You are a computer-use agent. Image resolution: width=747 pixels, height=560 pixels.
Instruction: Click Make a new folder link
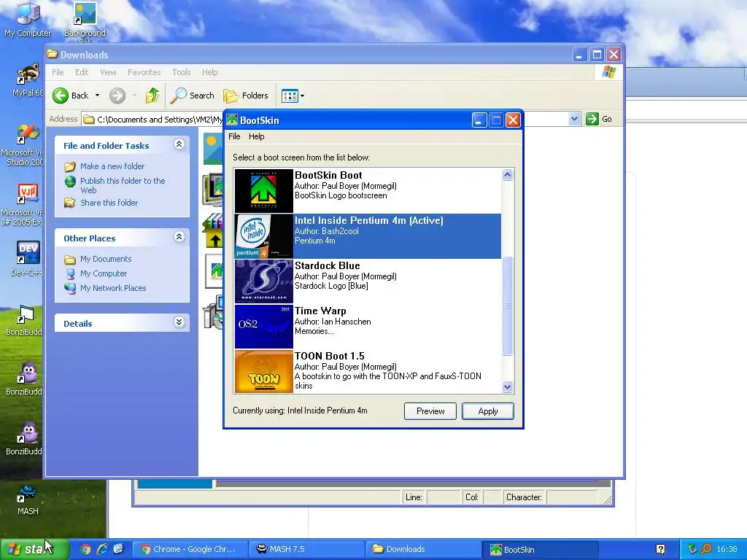tap(112, 166)
